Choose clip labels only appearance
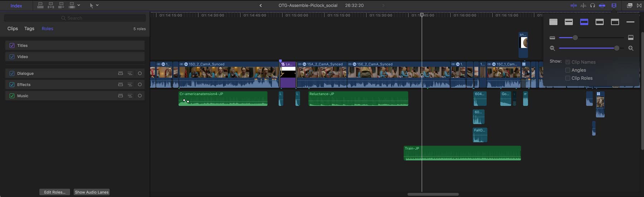The width and height of the screenshot is (644, 197). coord(630,22)
